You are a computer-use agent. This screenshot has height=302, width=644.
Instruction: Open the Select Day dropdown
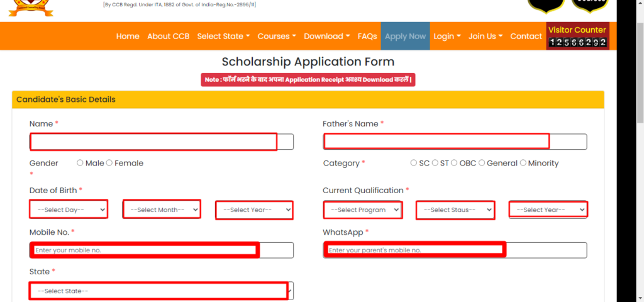[69, 210]
